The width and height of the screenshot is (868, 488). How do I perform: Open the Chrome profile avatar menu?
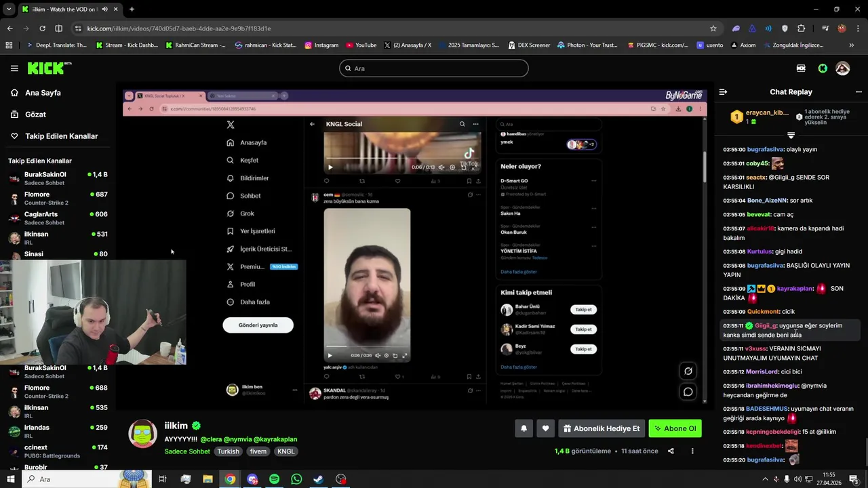tap(842, 28)
